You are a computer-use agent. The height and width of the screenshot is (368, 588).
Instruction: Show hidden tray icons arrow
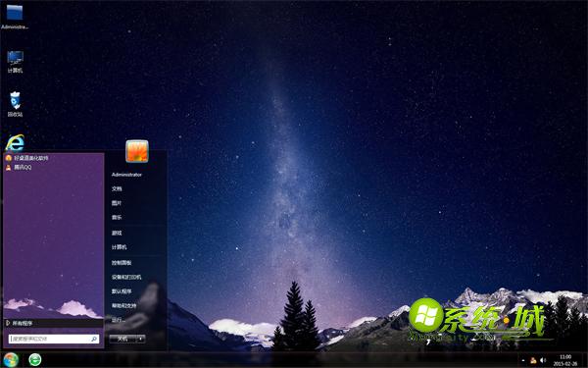tap(523, 360)
